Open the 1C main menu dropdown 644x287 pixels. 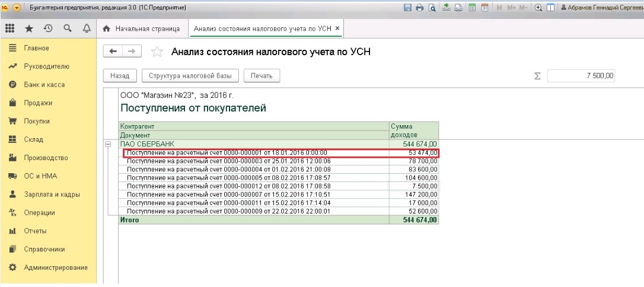[x=17, y=8]
